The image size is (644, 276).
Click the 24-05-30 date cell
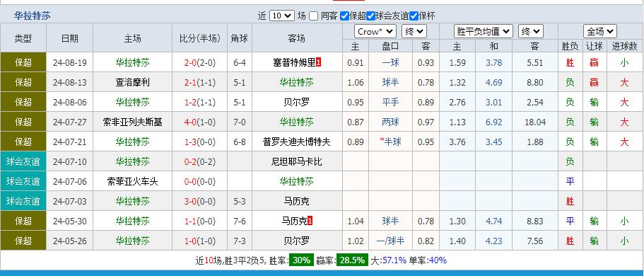70,222
